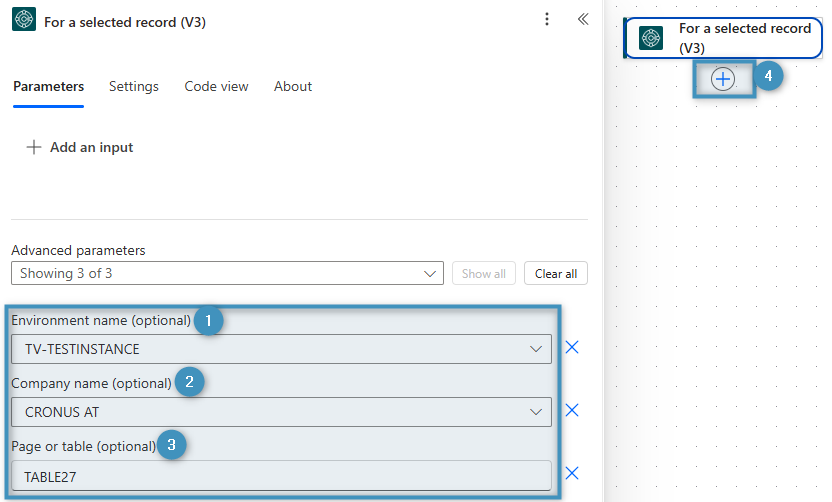Screen dimensions: 832x502
Task: Collapse the panel with double chevron
Action: [583, 20]
